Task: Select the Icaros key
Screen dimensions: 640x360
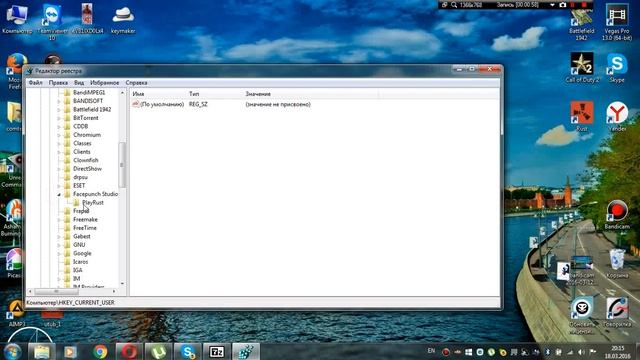Action: pos(80,262)
